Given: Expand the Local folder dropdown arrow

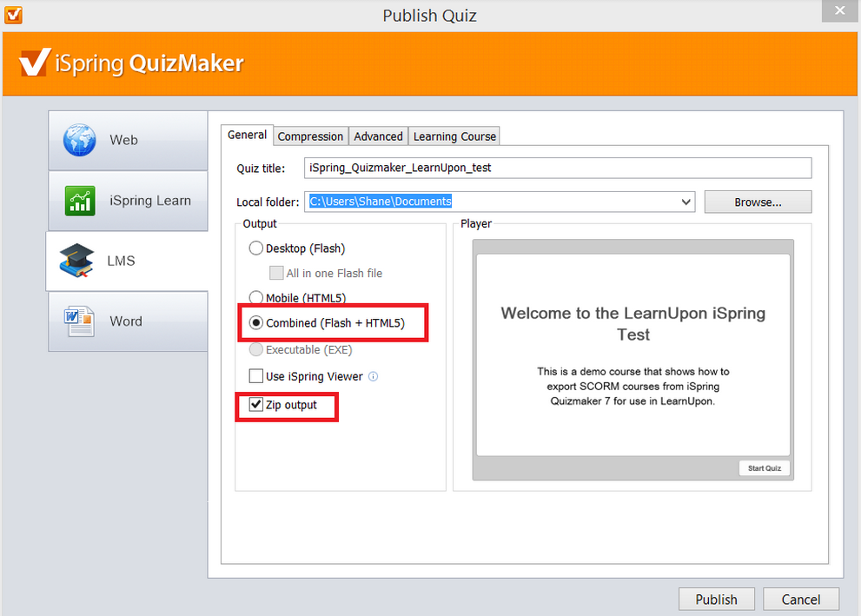Looking at the screenshot, I should click(685, 202).
